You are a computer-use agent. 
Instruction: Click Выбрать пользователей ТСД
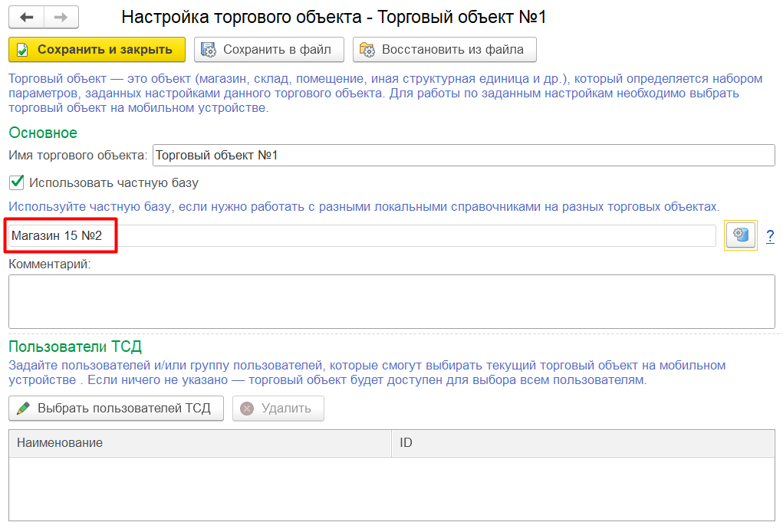[x=115, y=408]
